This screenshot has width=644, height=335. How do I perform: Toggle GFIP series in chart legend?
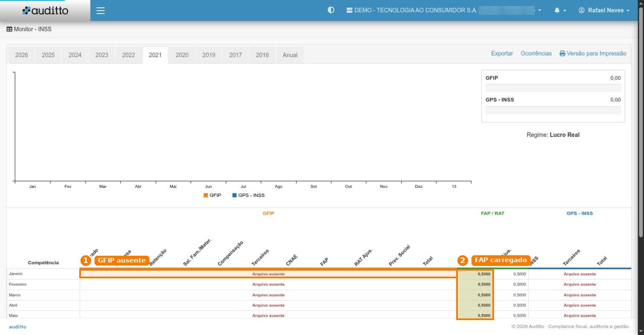[x=212, y=195]
